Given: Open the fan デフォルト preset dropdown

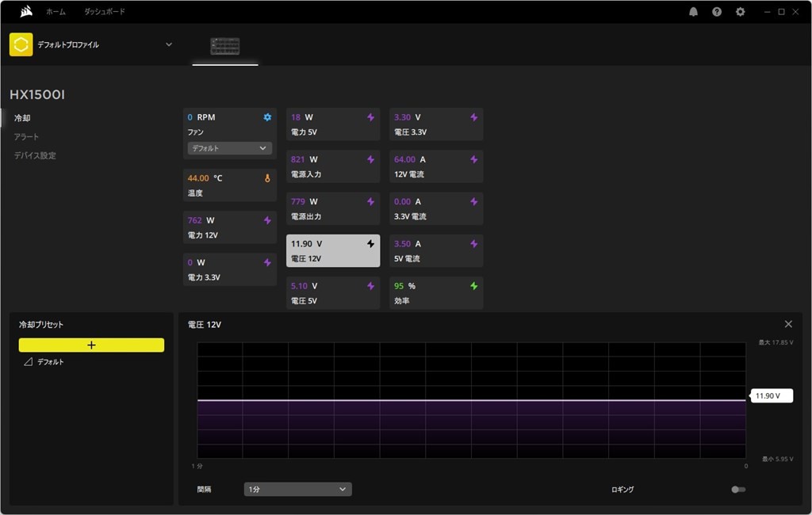Looking at the screenshot, I should pos(229,148).
